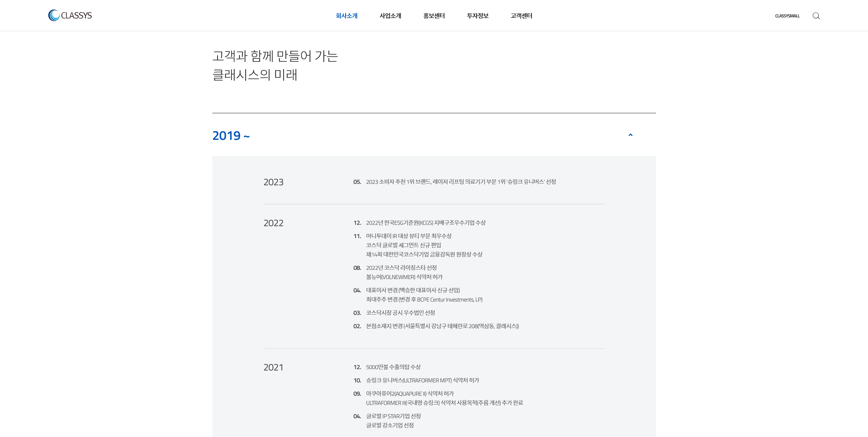
Task: Click the CLASSYS logo icon
Action: 54,15
